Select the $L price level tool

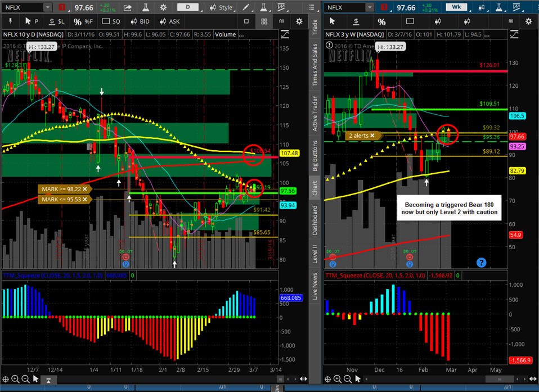coord(56,21)
